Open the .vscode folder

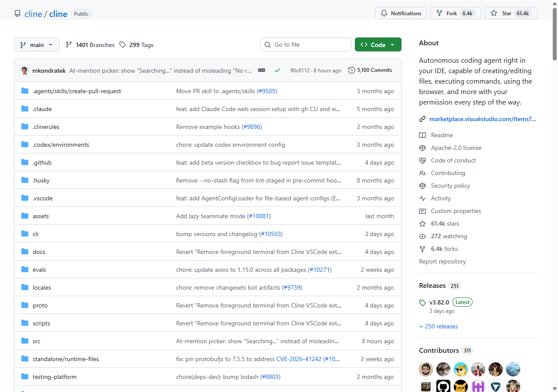[43, 198]
